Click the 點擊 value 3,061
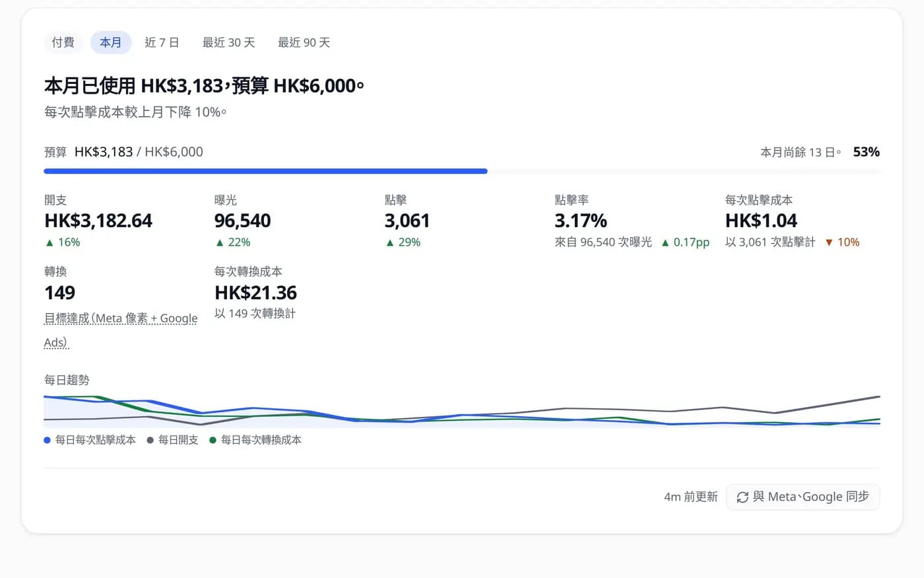Image resolution: width=924 pixels, height=578 pixels. [407, 221]
